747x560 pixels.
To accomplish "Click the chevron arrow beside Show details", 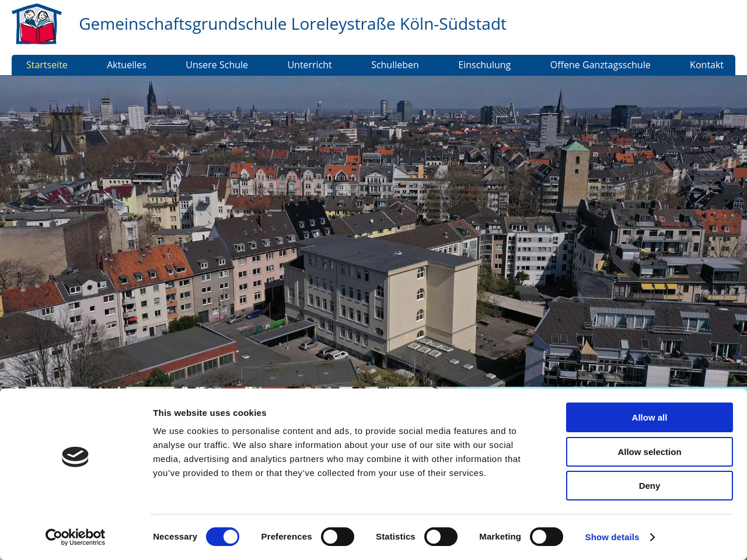I will pyautogui.click(x=652, y=537).
